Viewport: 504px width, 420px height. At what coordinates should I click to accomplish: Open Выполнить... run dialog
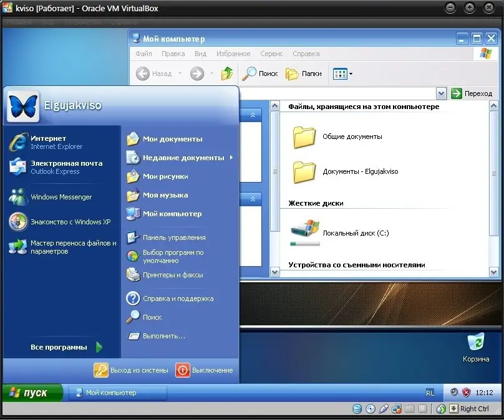pyautogui.click(x=156, y=336)
